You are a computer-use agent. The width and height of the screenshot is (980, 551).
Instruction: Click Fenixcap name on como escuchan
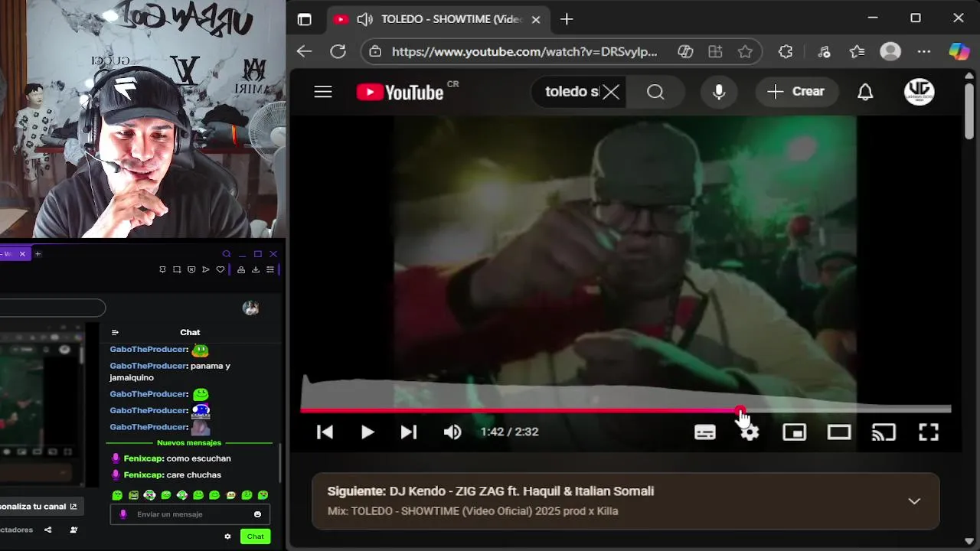coord(143,458)
